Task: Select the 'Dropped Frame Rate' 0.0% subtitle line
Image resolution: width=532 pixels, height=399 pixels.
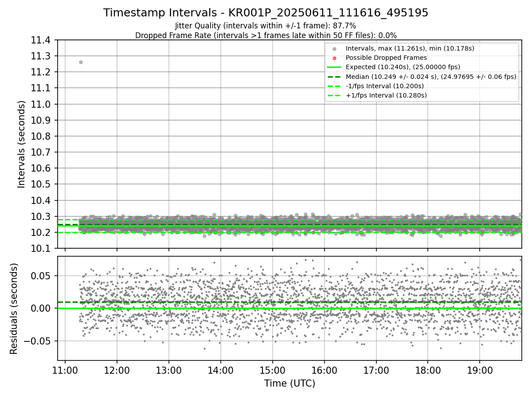Action: tap(266, 35)
